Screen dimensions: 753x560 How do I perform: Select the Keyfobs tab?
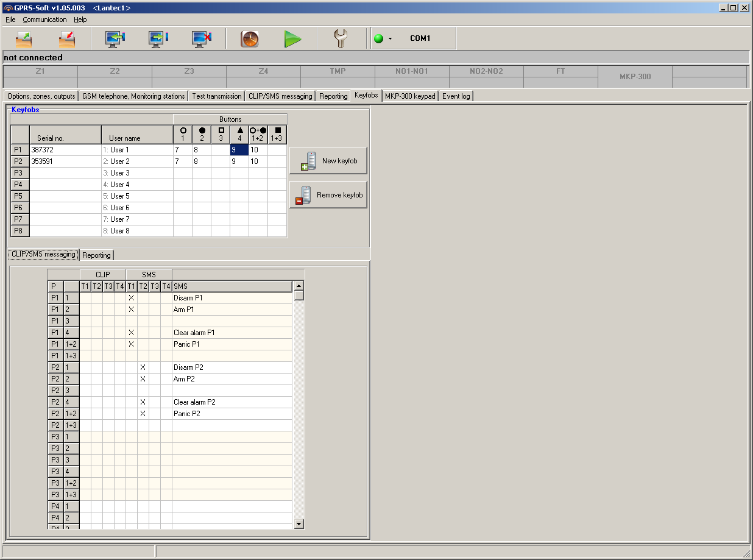point(366,95)
